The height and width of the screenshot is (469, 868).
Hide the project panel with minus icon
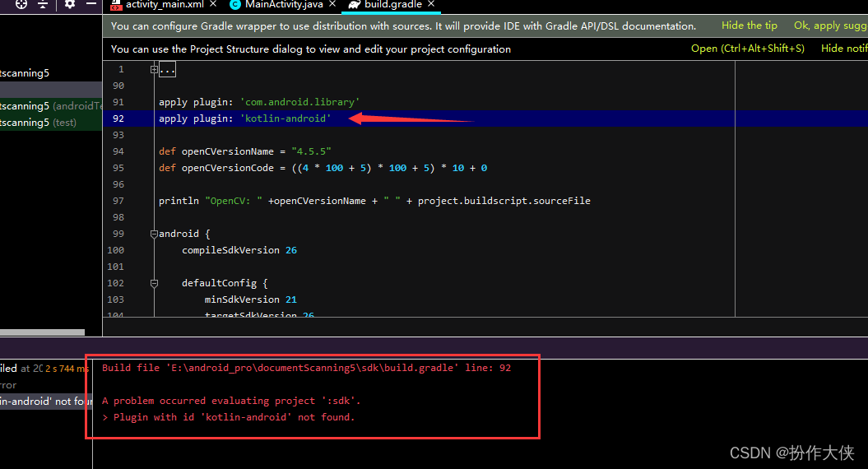point(91,4)
